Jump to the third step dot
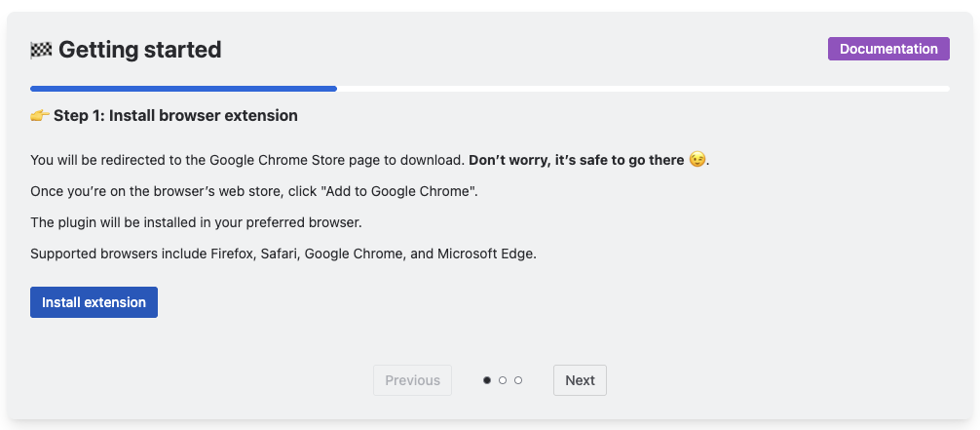980x430 pixels. coord(518,380)
